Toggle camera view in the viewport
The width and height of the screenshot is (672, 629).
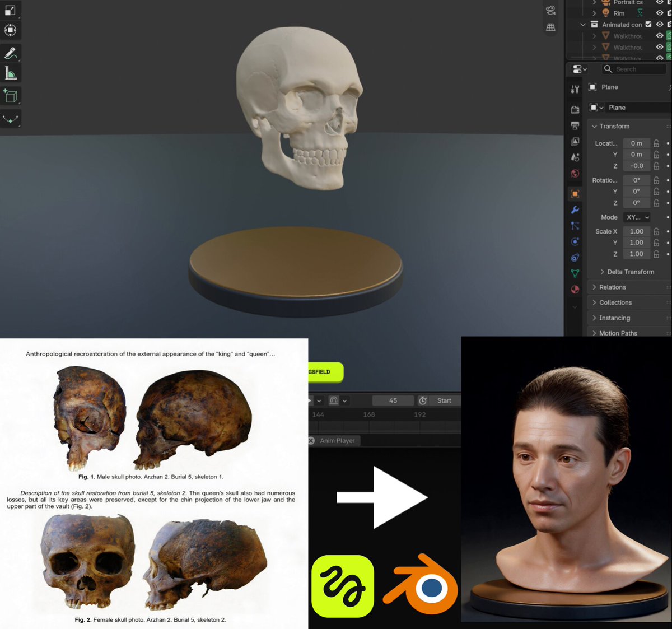click(x=550, y=11)
